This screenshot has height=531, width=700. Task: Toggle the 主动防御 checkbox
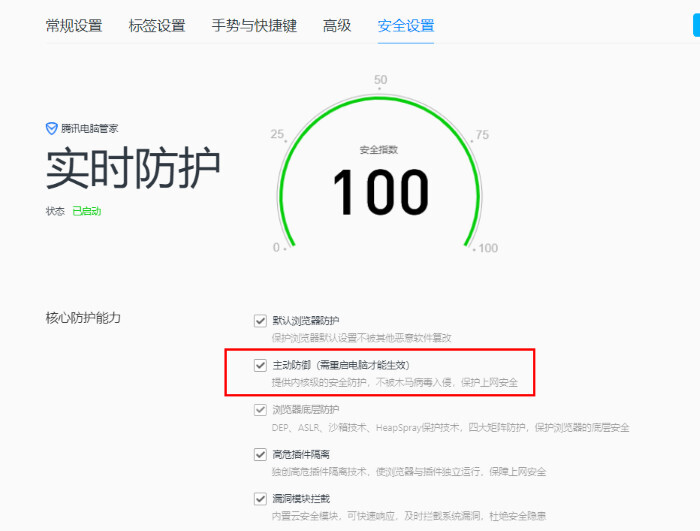[x=261, y=365]
